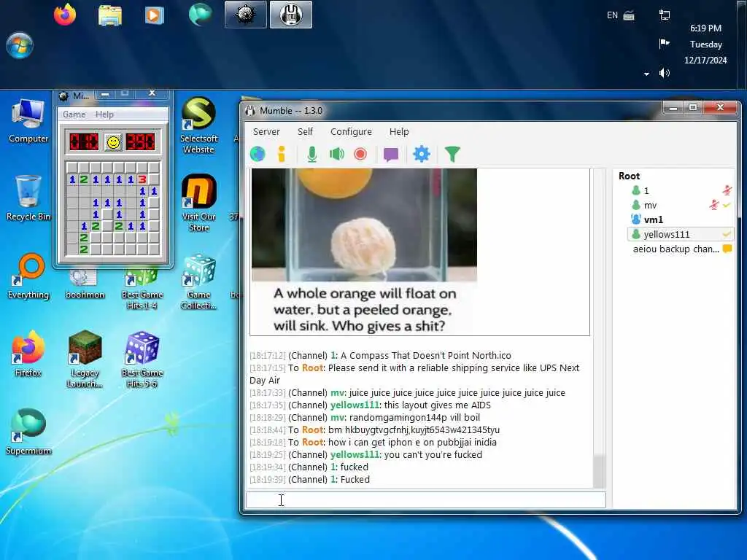Open the Computer desktop icon
Image resolution: width=747 pixels, height=560 pixels.
pyautogui.click(x=28, y=121)
